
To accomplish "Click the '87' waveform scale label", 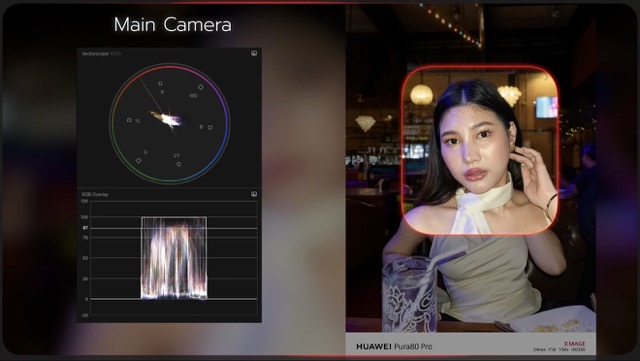I will click(85, 228).
